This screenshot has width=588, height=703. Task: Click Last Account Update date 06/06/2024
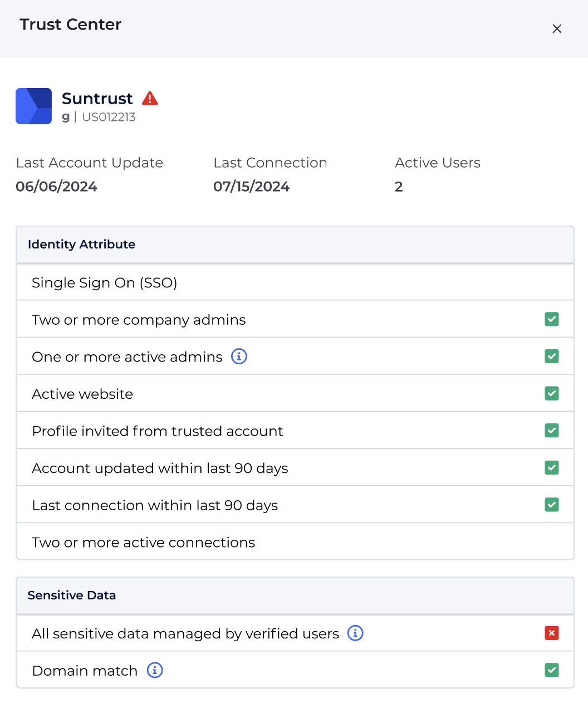pos(57,187)
